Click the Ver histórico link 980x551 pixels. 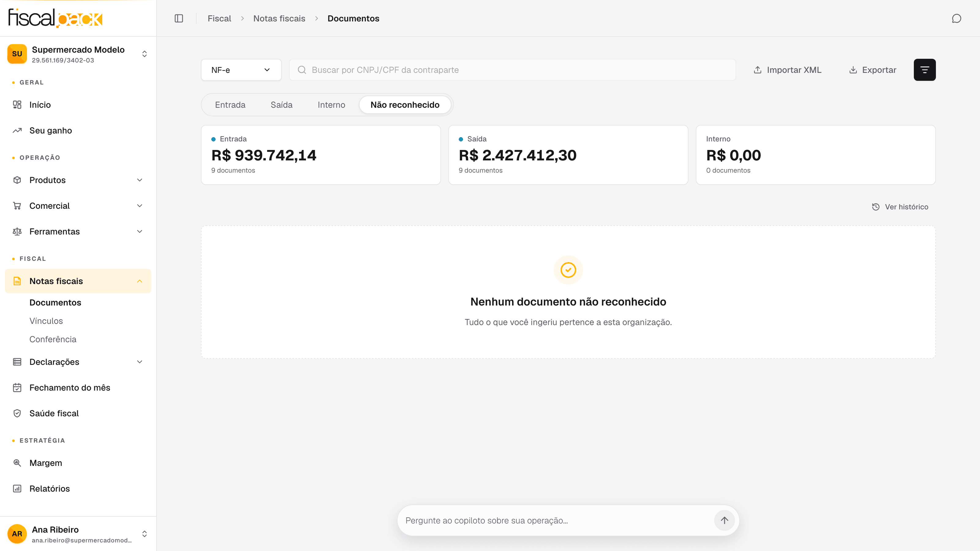(900, 207)
